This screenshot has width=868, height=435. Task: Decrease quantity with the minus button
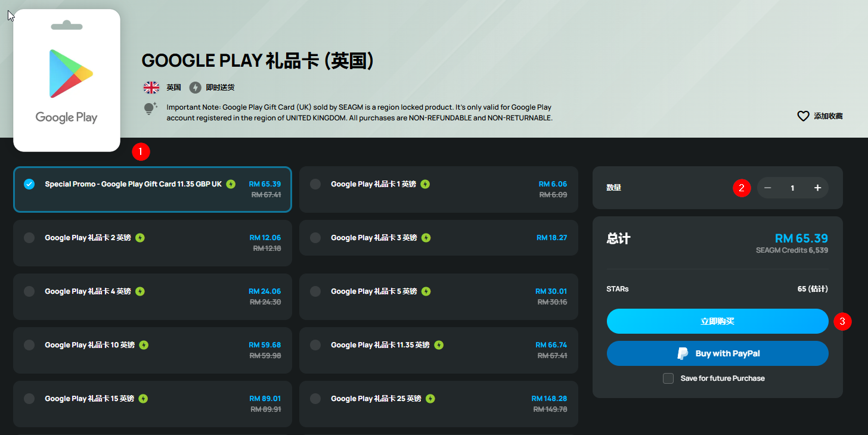(768, 188)
